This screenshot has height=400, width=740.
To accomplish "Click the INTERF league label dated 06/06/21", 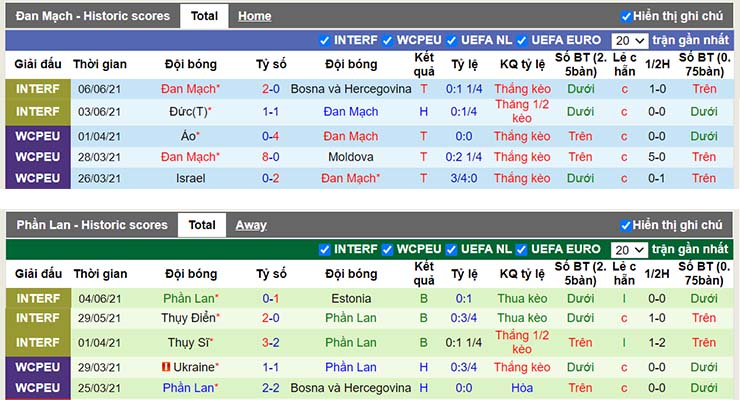I will [x=38, y=89].
